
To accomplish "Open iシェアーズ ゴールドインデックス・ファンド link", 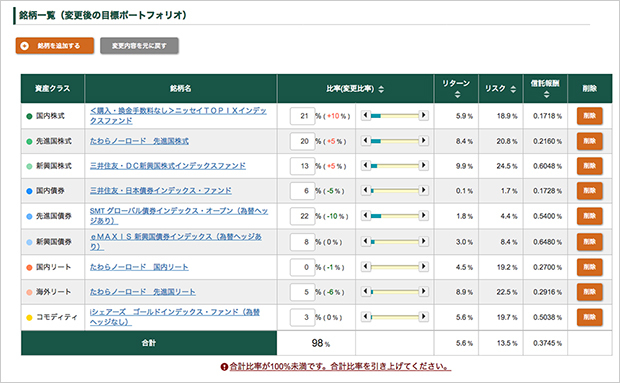I will 175,317.
